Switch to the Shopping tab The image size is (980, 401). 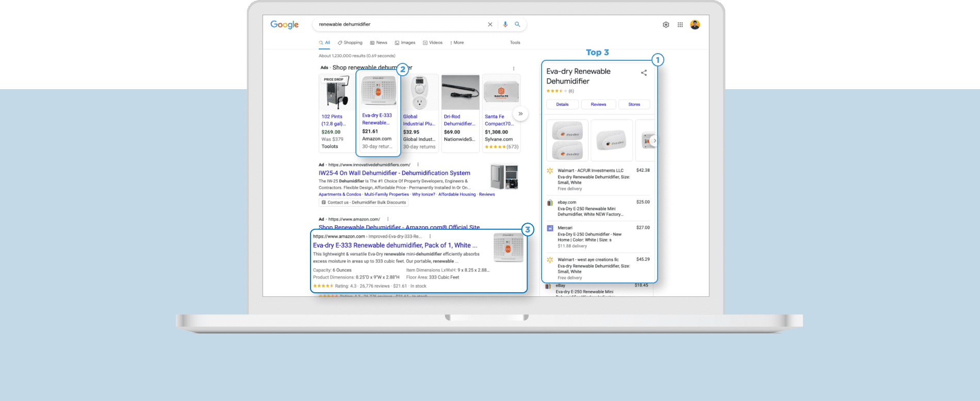[x=350, y=43]
